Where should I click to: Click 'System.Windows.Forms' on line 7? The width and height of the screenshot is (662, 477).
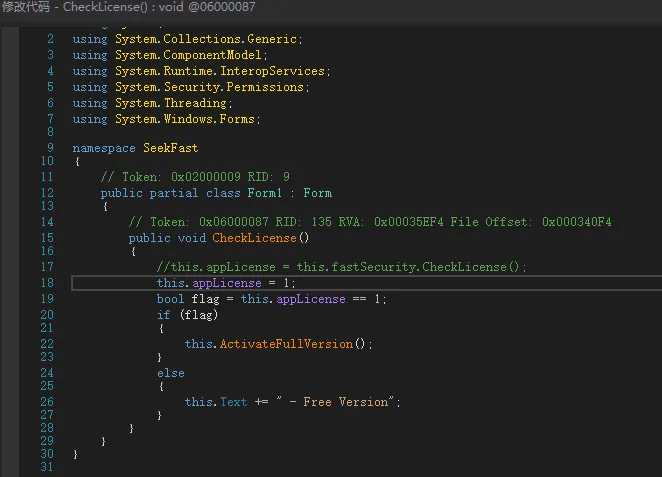(x=185, y=119)
